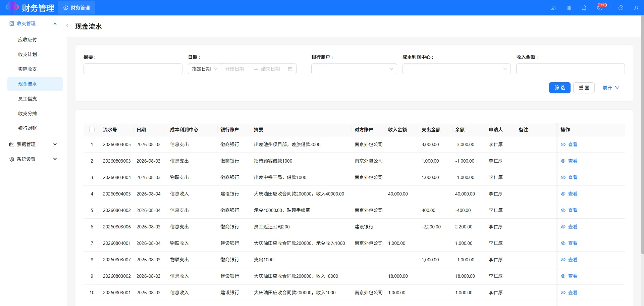Click the 开始日期 start date field
The height and width of the screenshot is (306, 644).
point(237,69)
